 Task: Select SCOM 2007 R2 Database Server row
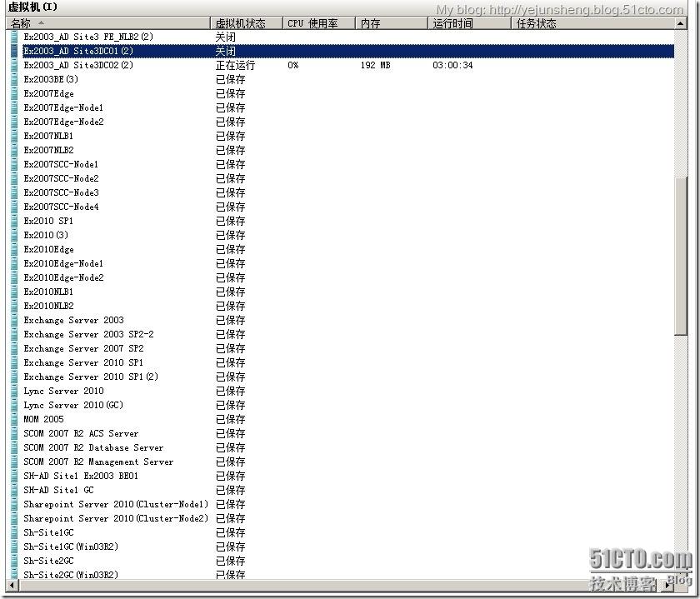(93, 447)
